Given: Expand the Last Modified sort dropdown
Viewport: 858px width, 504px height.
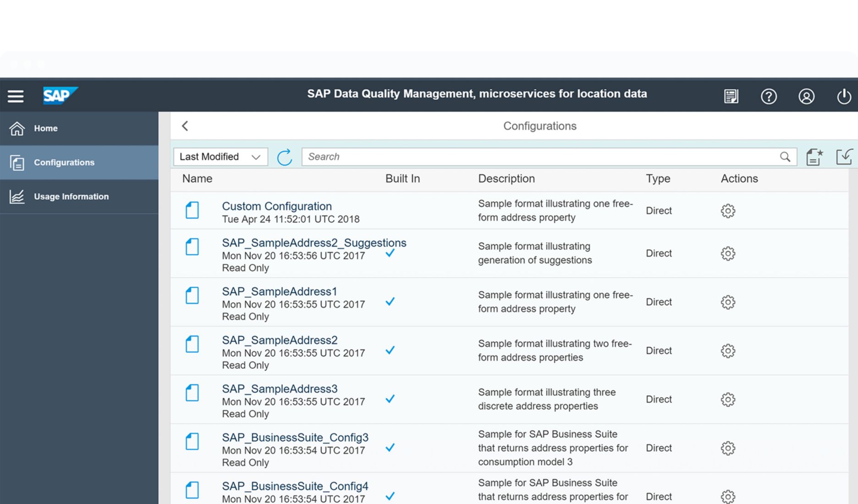Looking at the screenshot, I should pos(220,157).
